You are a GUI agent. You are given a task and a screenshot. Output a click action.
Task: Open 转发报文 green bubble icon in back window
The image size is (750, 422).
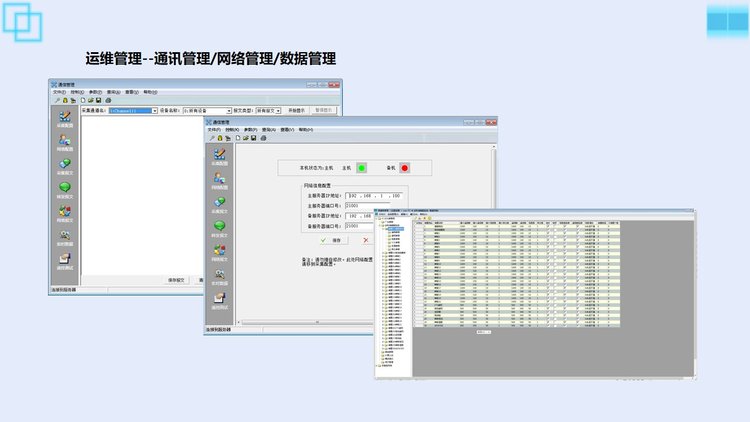[x=64, y=188]
